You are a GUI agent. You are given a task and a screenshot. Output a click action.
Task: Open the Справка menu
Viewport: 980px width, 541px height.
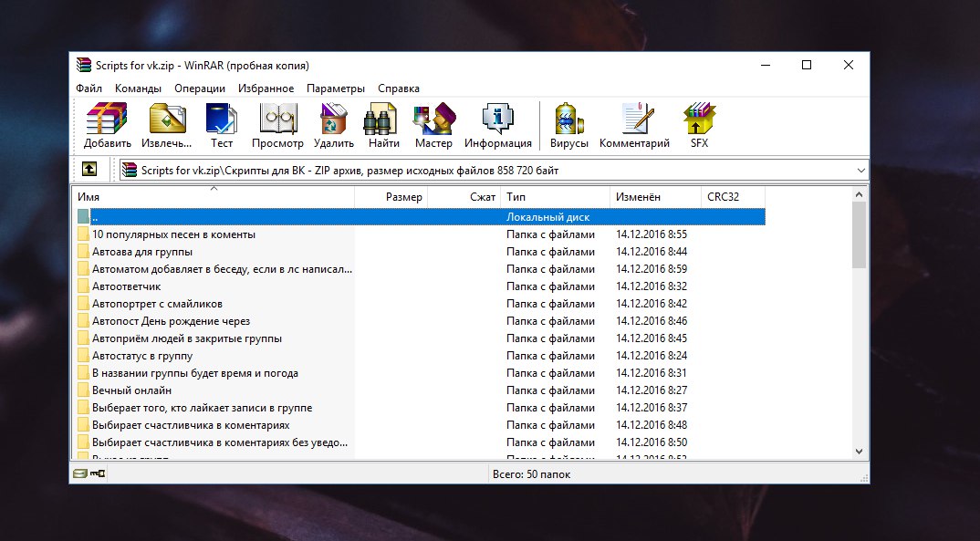[x=399, y=88]
